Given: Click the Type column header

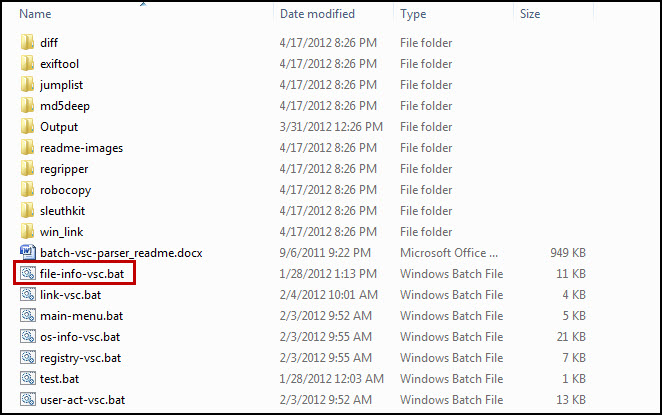Looking at the screenshot, I should (413, 15).
